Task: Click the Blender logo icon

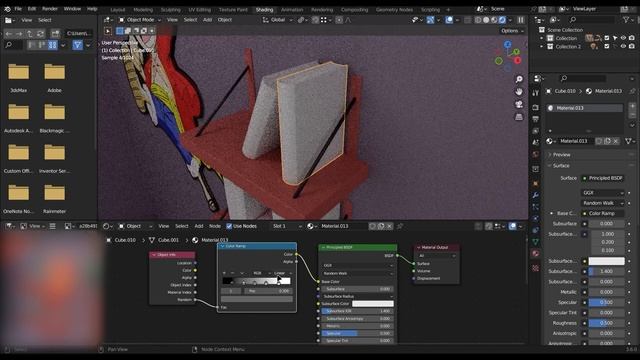Action: pos(7,9)
